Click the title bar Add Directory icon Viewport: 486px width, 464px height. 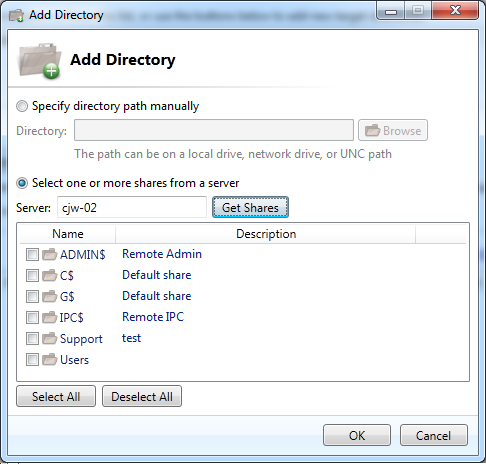pyautogui.click(x=16, y=15)
